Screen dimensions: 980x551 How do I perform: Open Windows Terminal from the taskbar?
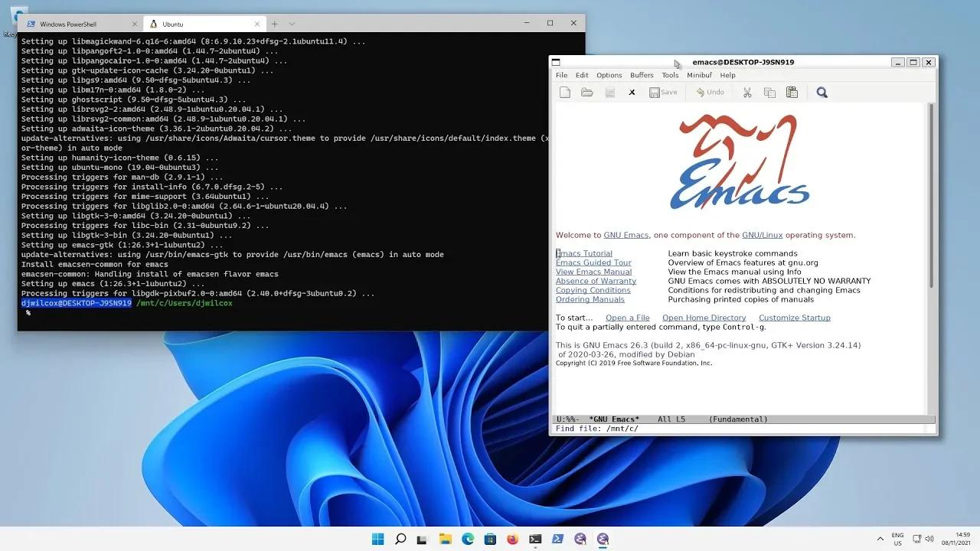[535, 539]
